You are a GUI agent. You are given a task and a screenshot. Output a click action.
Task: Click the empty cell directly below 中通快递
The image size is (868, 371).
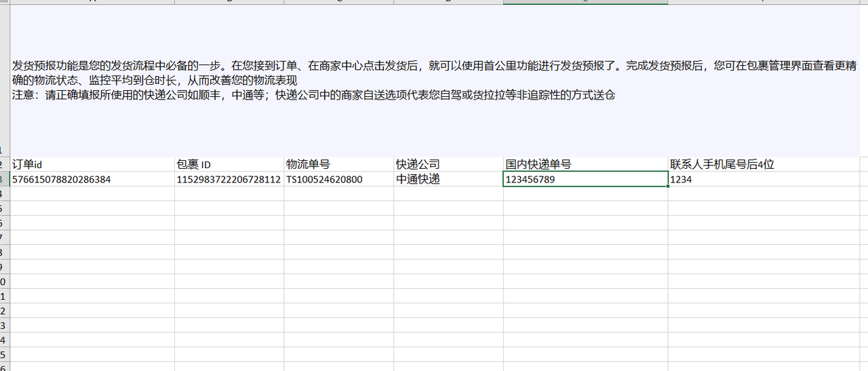pos(448,194)
